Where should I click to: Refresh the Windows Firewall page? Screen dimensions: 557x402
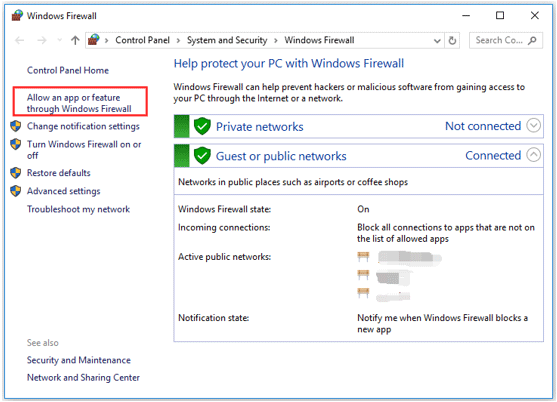click(452, 40)
